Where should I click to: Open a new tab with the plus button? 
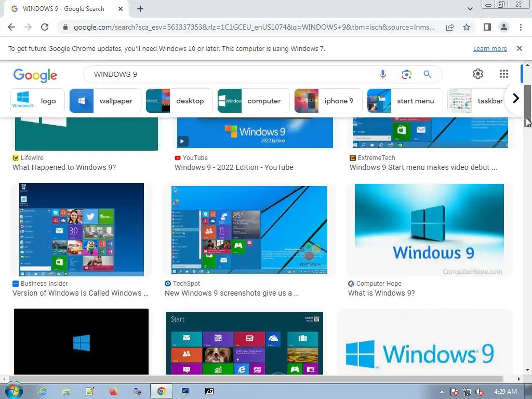140,9
